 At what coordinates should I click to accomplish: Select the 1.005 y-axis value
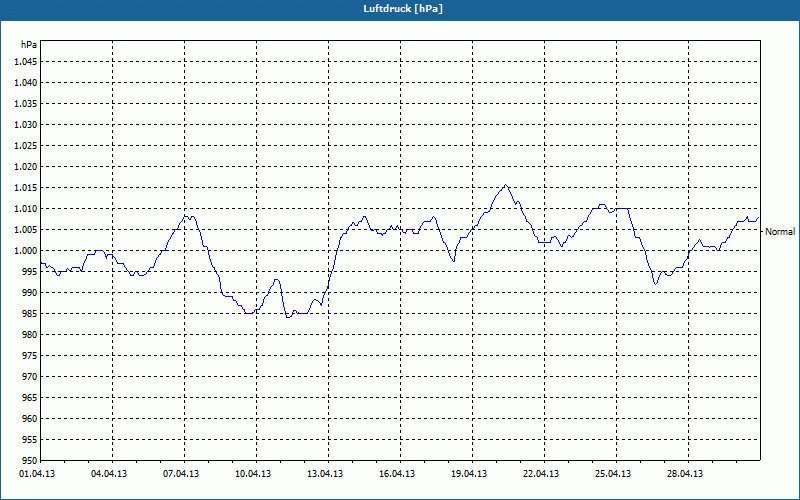coord(26,230)
